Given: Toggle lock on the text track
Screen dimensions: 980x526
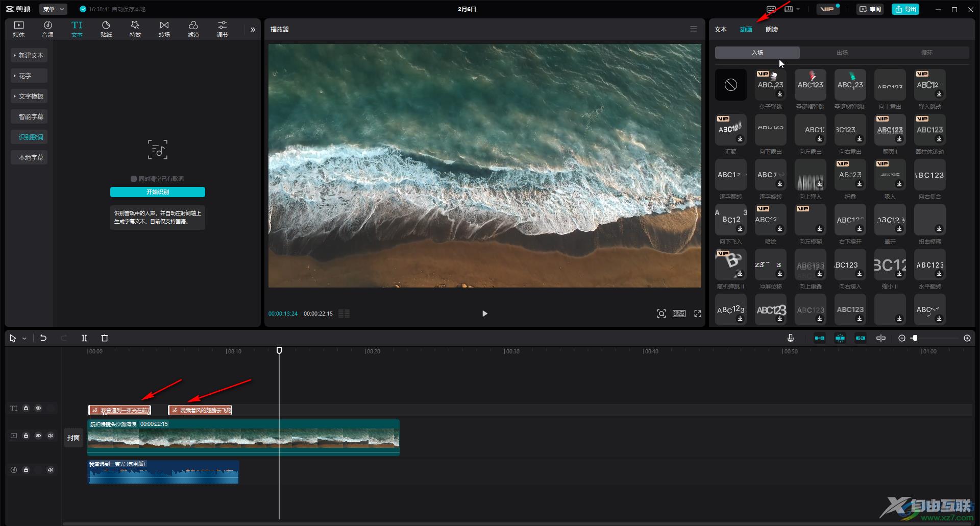Looking at the screenshot, I should tap(26, 408).
